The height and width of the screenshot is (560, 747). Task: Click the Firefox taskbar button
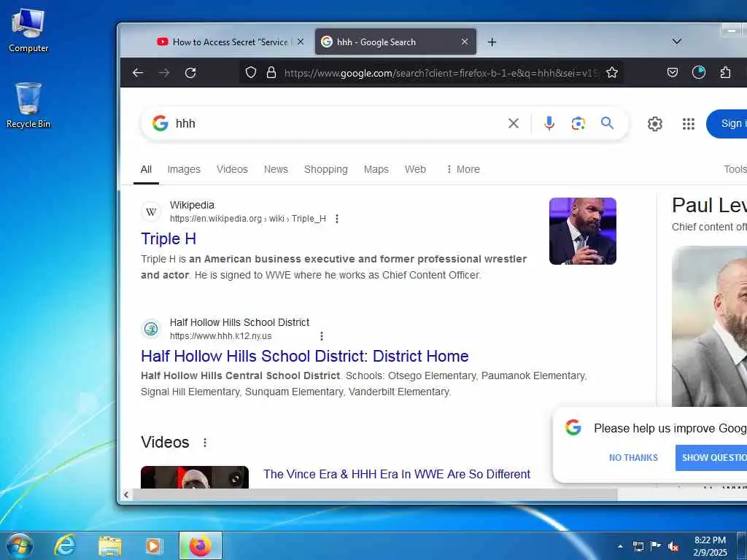[x=201, y=545]
